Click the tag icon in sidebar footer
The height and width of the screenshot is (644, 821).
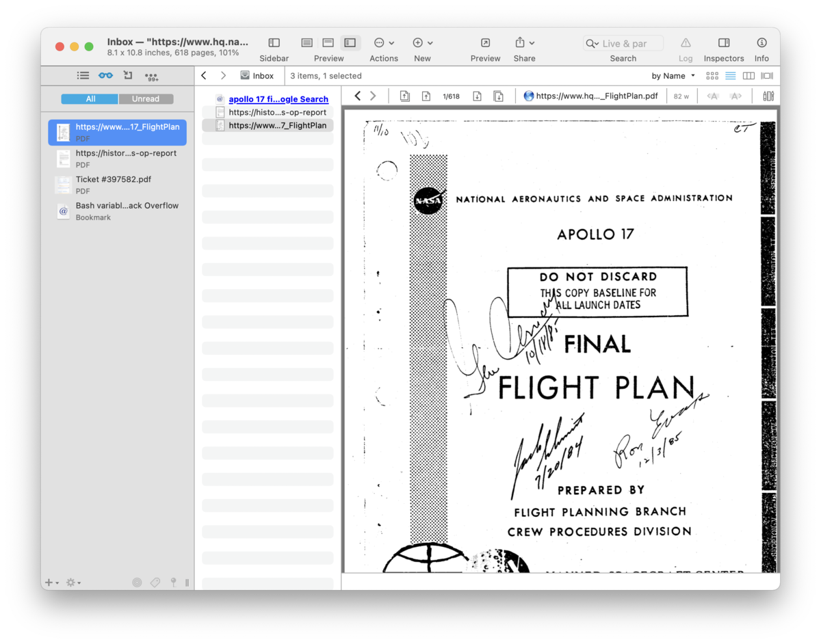click(155, 582)
